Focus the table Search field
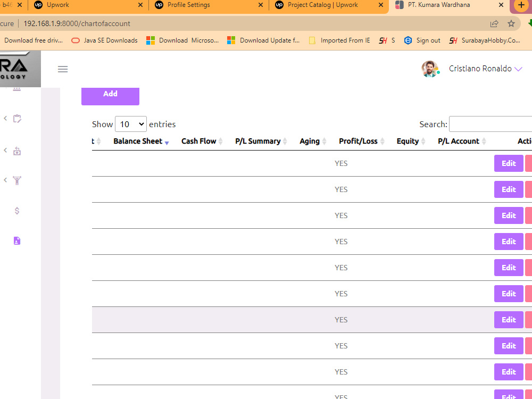 [x=491, y=124]
